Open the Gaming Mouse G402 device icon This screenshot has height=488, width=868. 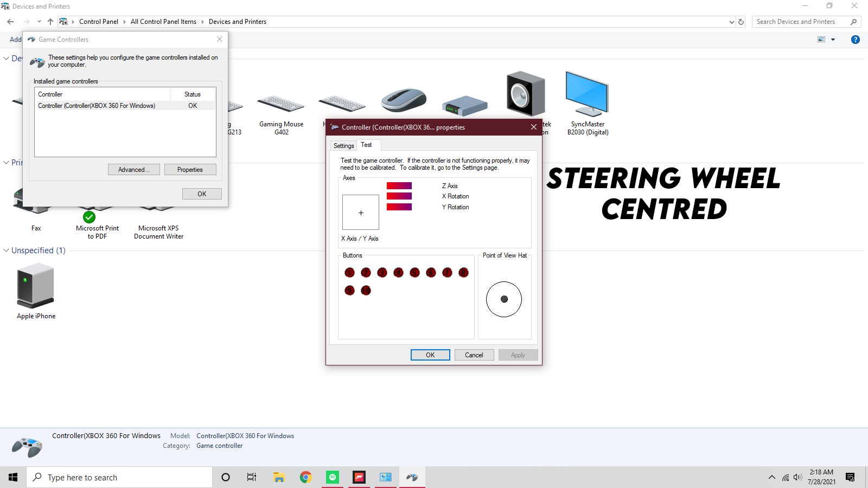(281, 104)
